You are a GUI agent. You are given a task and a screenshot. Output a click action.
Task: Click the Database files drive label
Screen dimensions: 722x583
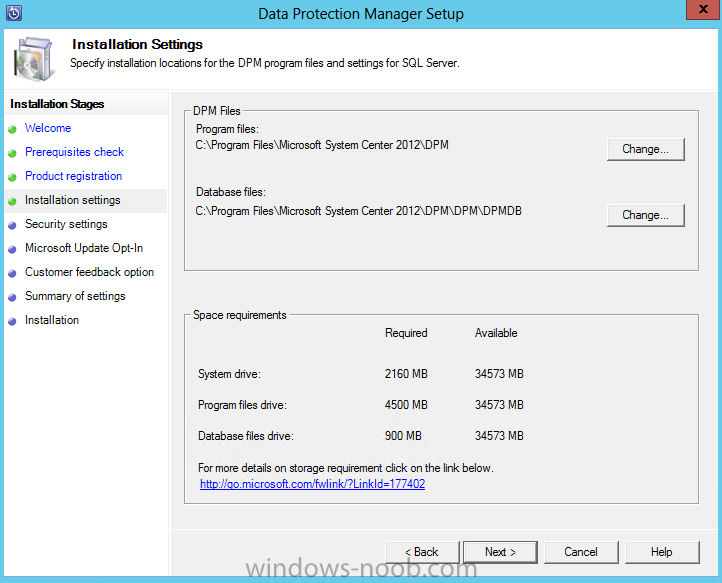246,436
